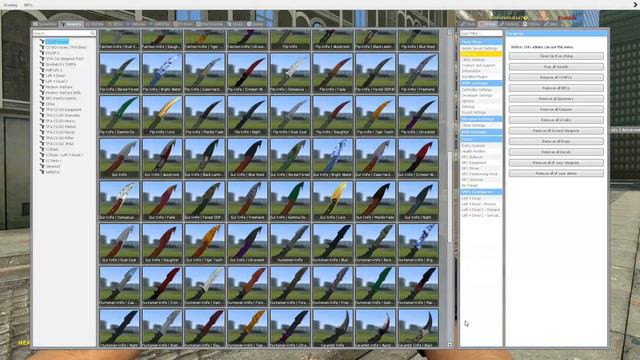The height and width of the screenshot is (360, 640).
Task: Choose Flip Knife Marble Fade icon
Action: [x=204, y=116]
